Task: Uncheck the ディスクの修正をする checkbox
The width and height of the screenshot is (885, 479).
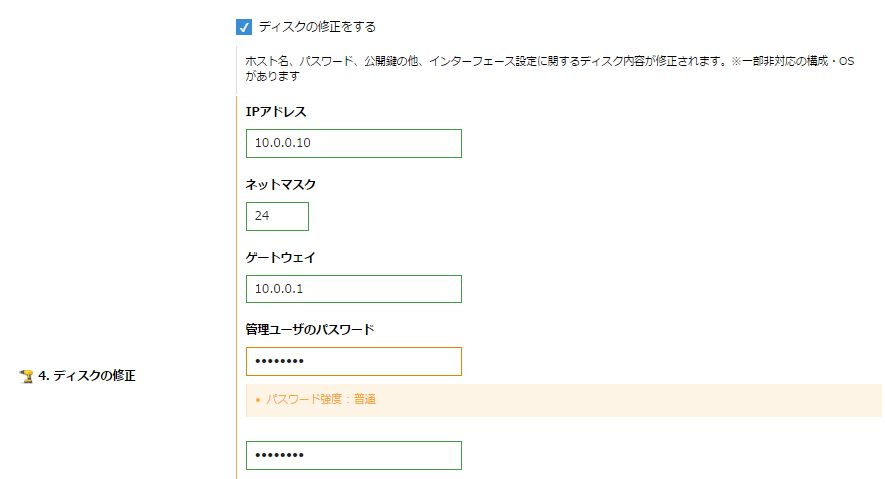Action: click(244, 27)
